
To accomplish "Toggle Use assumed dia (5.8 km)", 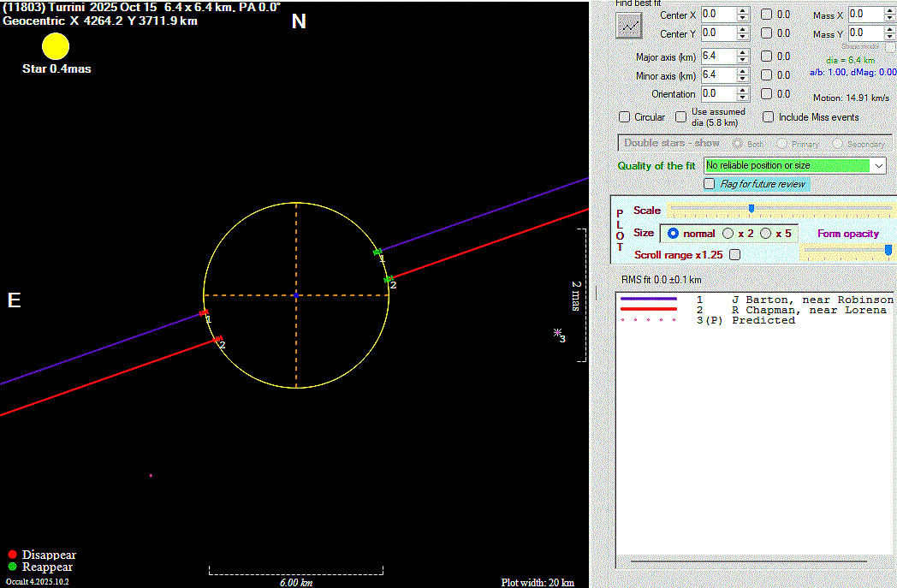I will 681,117.
